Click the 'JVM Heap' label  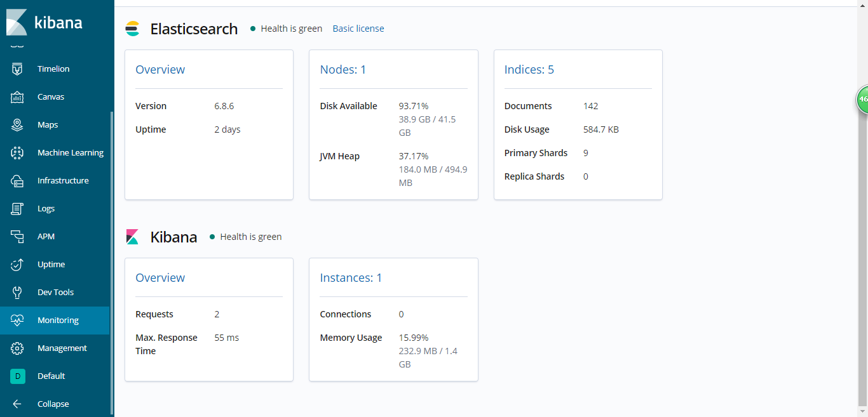tap(340, 156)
